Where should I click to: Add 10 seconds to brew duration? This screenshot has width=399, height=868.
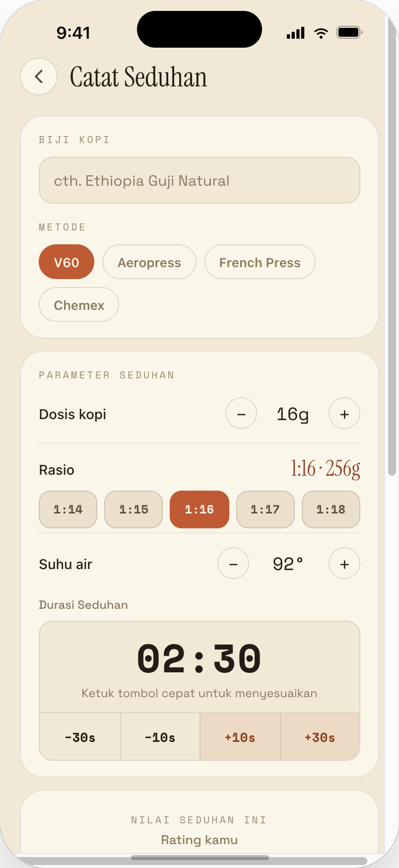240,737
